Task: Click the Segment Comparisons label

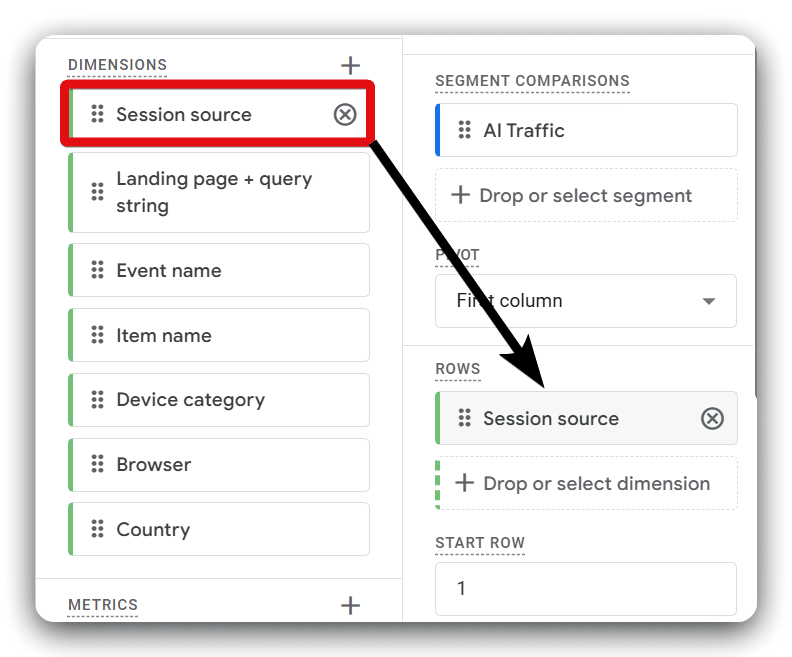Action: pyautogui.click(x=532, y=81)
